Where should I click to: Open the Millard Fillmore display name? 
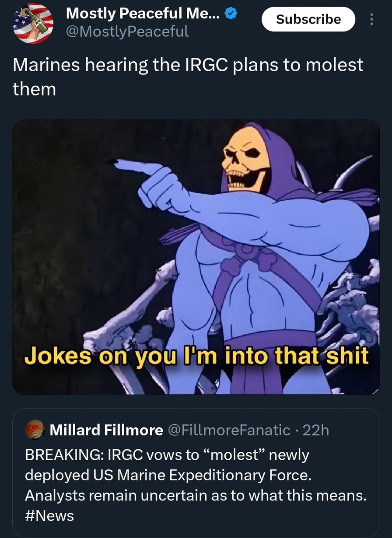point(106,430)
